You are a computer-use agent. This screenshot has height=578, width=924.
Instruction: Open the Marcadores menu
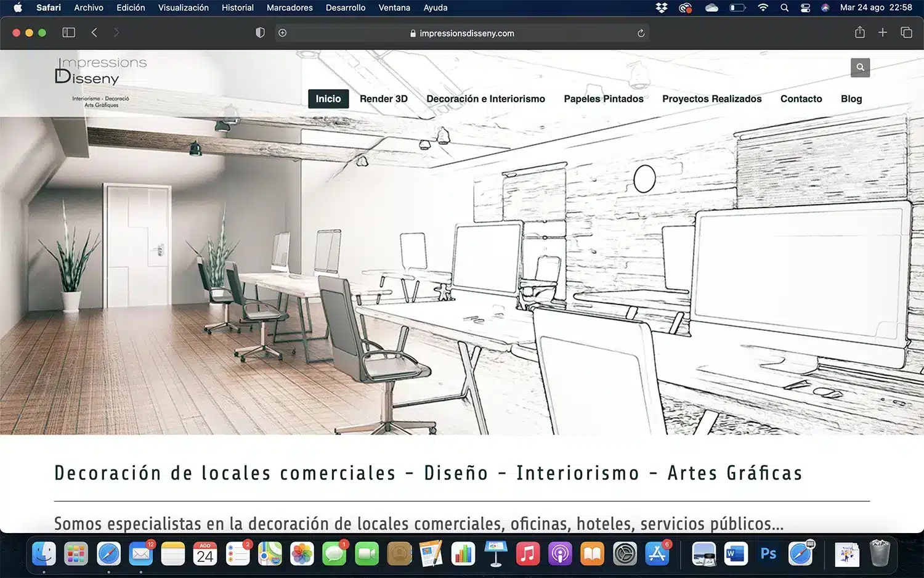(x=290, y=7)
